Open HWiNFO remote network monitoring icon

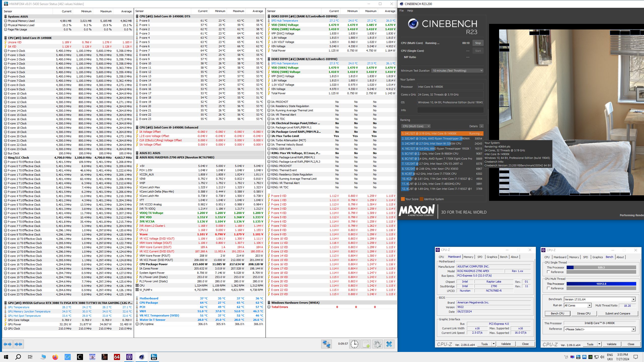[x=326, y=344]
